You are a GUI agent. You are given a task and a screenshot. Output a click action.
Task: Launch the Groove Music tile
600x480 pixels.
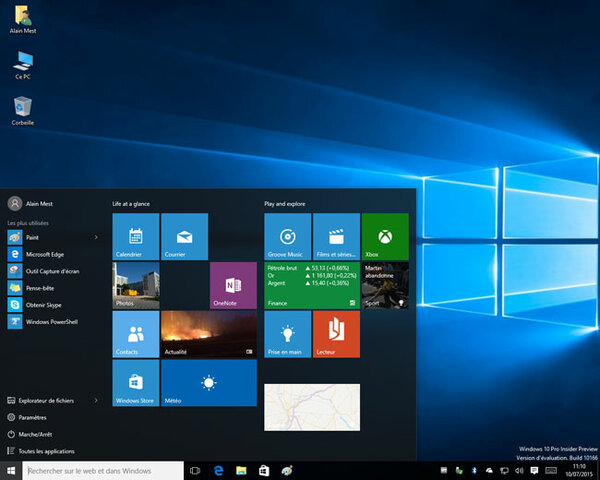point(287,237)
